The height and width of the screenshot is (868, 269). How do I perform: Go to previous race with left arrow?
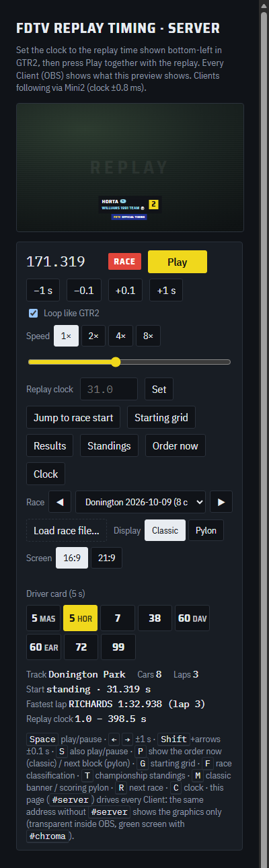[x=60, y=502]
